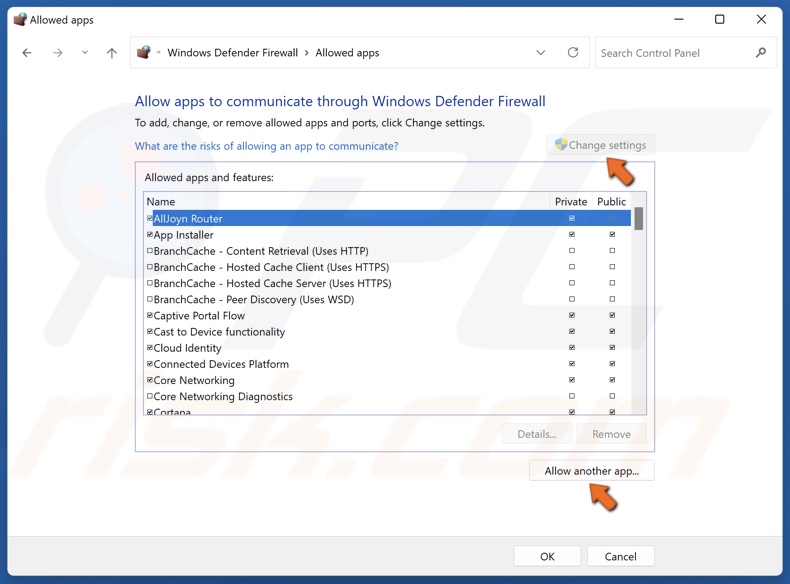Click the Up one level arrow
This screenshot has width=790, height=584.
coord(112,53)
